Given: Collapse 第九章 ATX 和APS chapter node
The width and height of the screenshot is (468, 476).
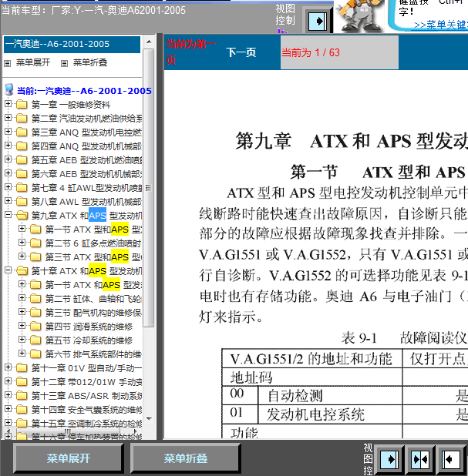Looking at the screenshot, I should pos(8,215).
